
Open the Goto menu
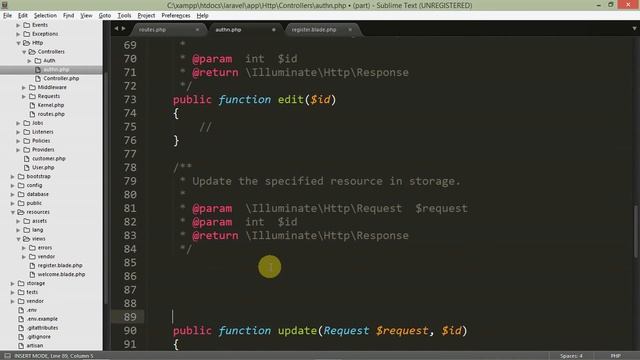pos(104,16)
